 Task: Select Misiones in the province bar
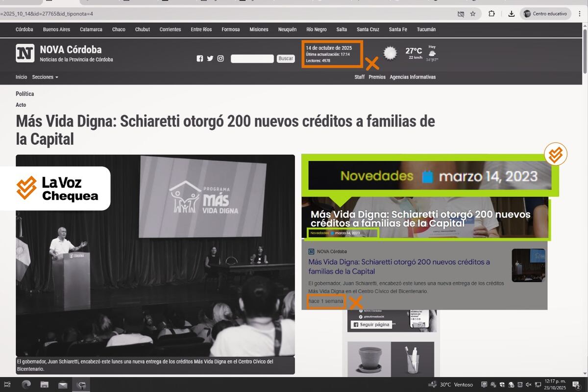259,29
